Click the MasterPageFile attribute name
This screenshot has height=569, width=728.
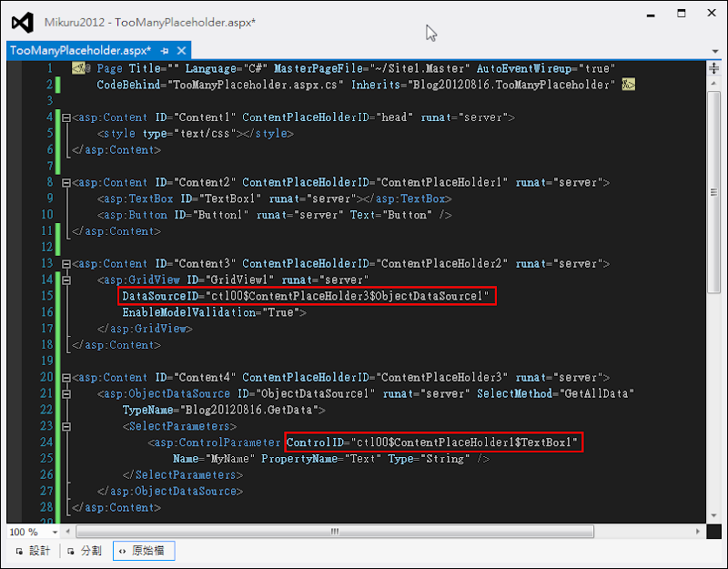point(318,69)
